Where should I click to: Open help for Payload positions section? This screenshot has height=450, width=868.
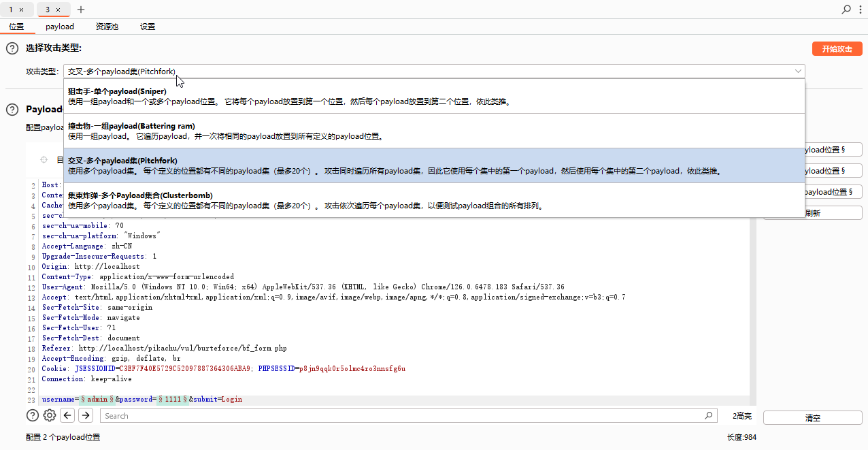tap(12, 109)
